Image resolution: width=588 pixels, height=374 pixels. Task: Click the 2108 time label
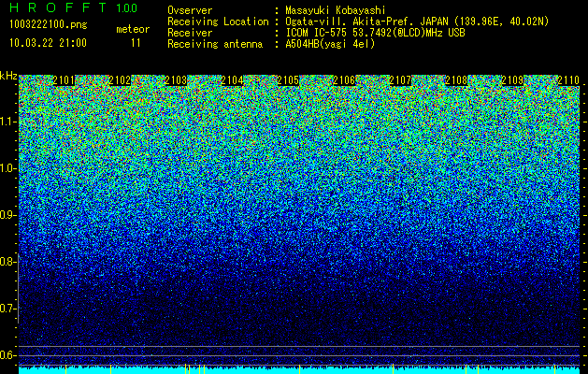tap(456, 80)
